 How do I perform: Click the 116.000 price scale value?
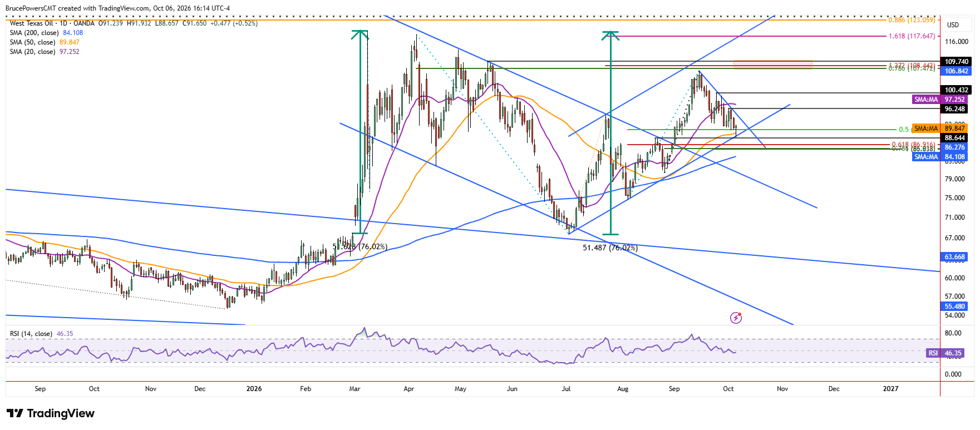[956, 42]
